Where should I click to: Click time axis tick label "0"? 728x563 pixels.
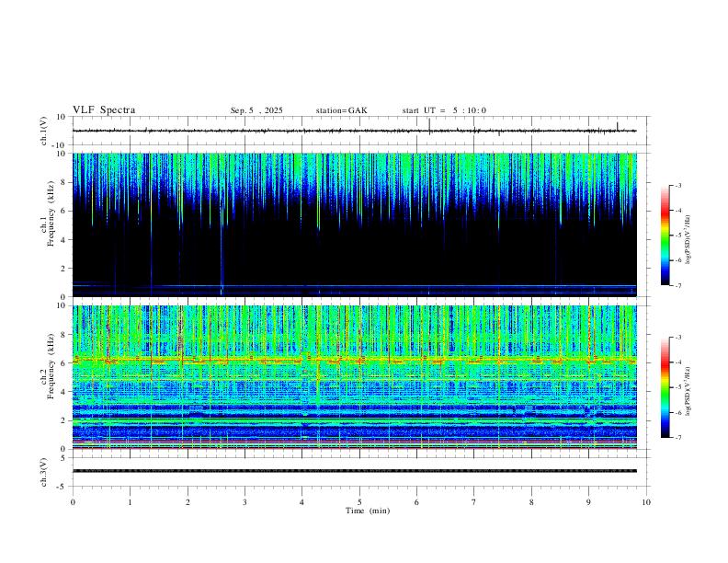[73, 502]
